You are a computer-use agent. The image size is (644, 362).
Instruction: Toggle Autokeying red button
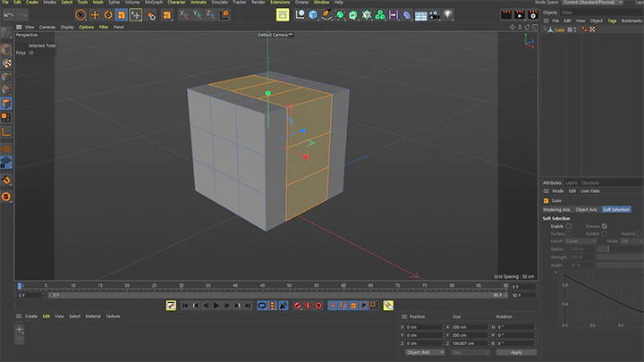308,306
